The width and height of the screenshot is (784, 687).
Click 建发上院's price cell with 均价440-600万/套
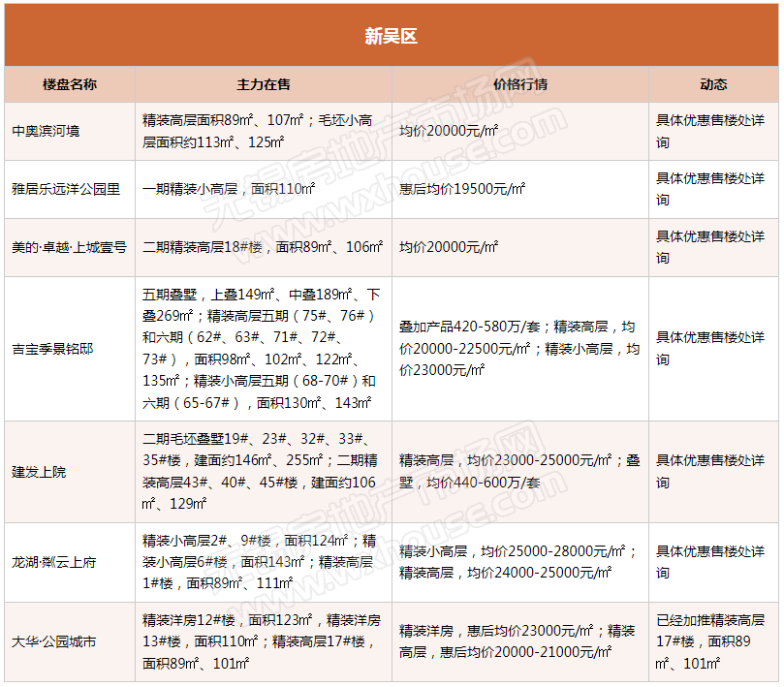(x=519, y=472)
